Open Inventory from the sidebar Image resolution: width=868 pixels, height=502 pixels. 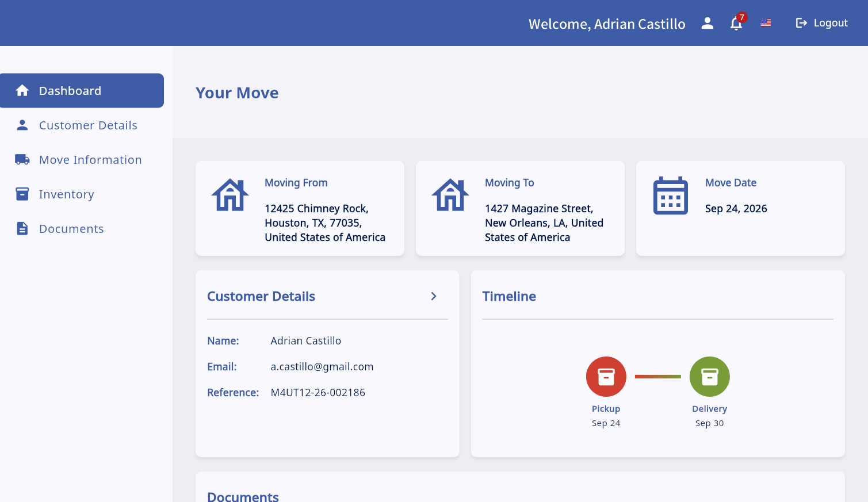[82, 194]
